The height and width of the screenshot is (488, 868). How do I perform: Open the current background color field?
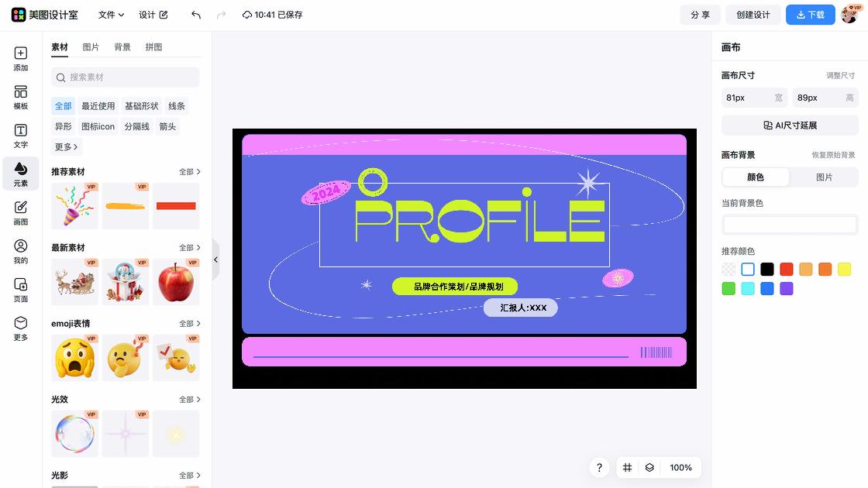pyautogui.click(x=790, y=225)
